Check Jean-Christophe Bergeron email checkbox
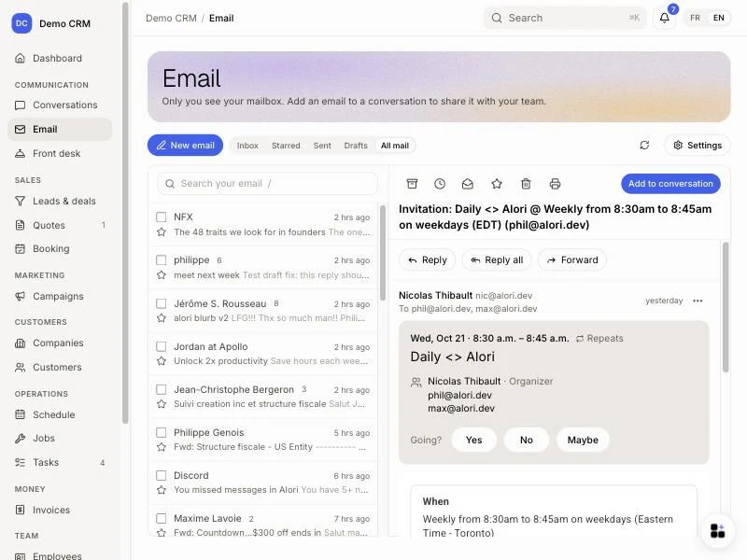Screen dimensions: 747x560 [162, 389]
